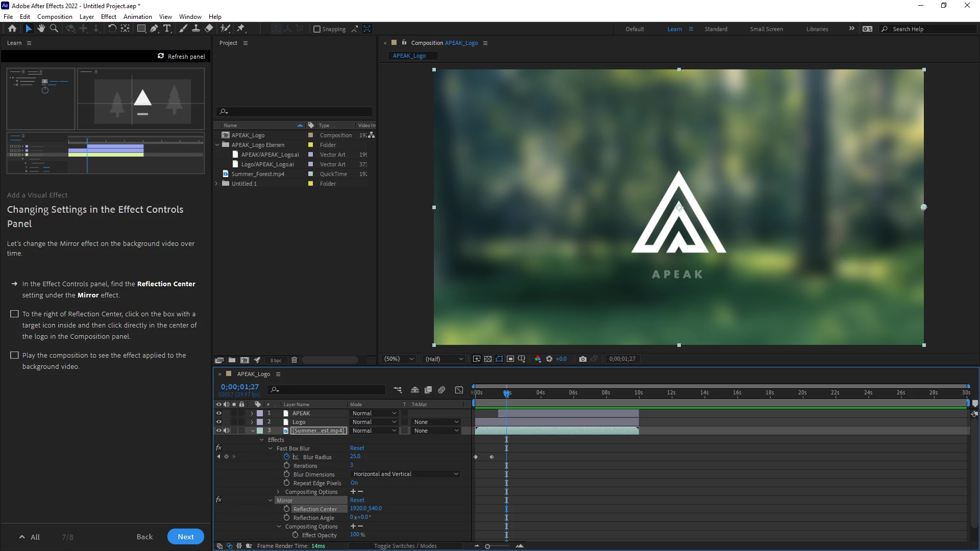Select the Puppet Pin tool
This screenshot has height=551, width=980.
pos(241,29)
